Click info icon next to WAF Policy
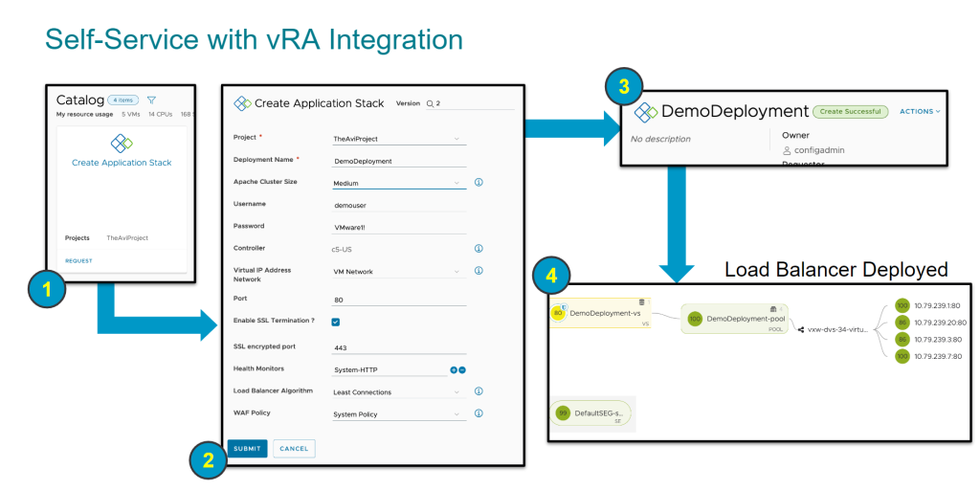Screen dimensions: 980x490 479,413
